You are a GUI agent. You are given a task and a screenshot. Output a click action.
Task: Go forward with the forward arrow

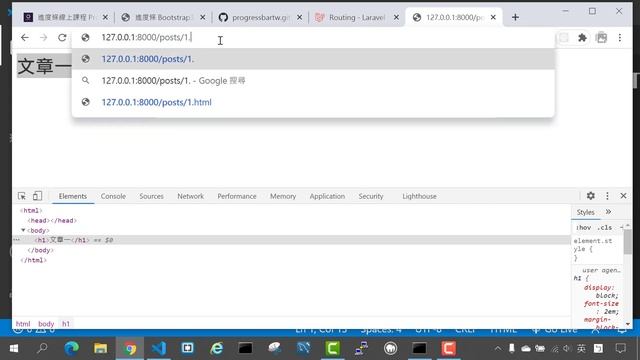point(44,38)
